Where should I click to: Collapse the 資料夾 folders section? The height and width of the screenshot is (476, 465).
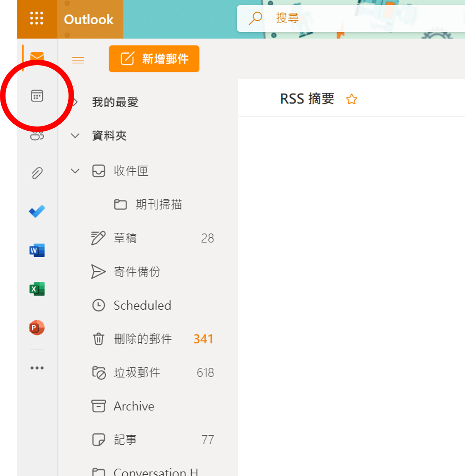click(x=75, y=135)
